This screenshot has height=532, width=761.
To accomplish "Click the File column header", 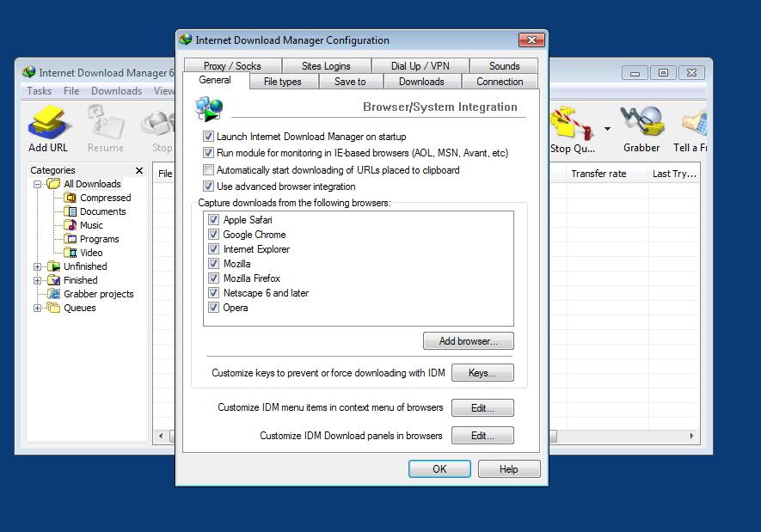I will tap(165, 174).
